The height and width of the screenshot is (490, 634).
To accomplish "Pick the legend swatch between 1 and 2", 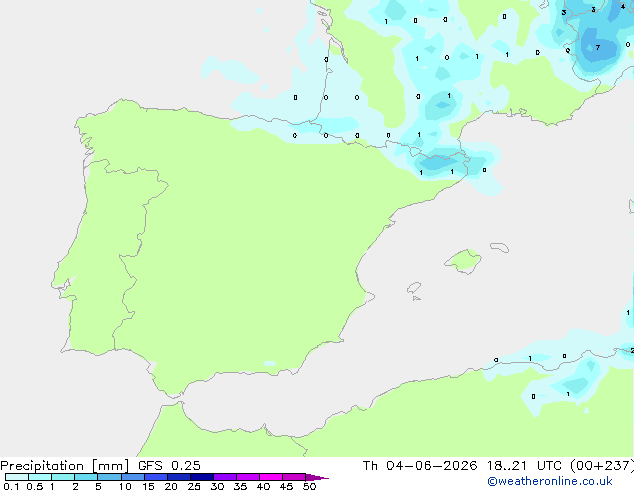I will (x=63, y=477).
